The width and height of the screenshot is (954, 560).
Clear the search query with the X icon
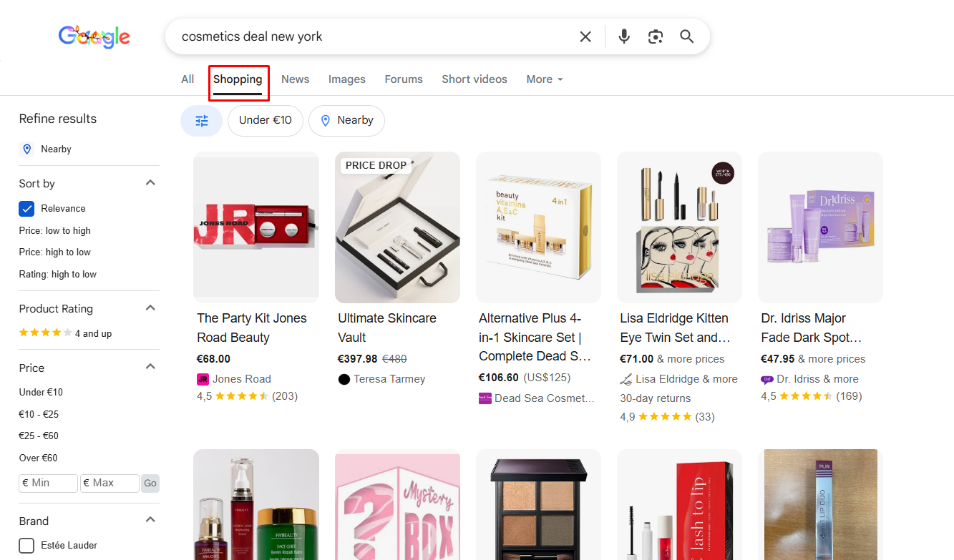[585, 36]
